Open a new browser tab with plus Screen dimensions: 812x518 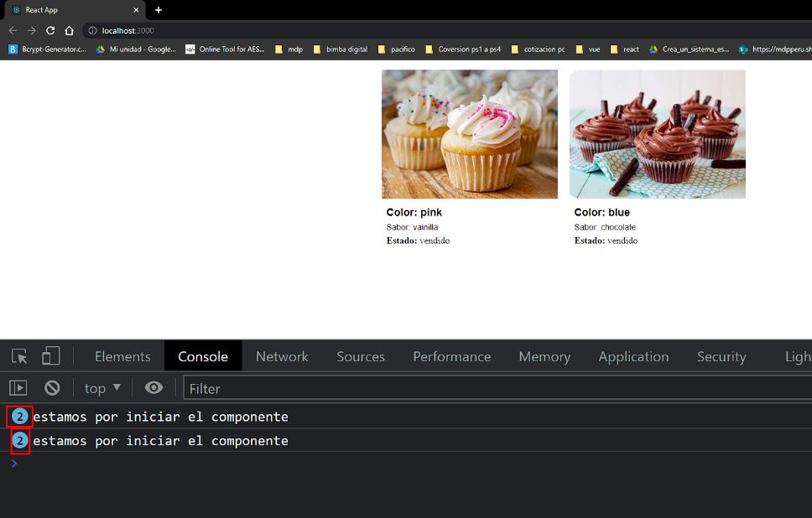tap(159, 10)
